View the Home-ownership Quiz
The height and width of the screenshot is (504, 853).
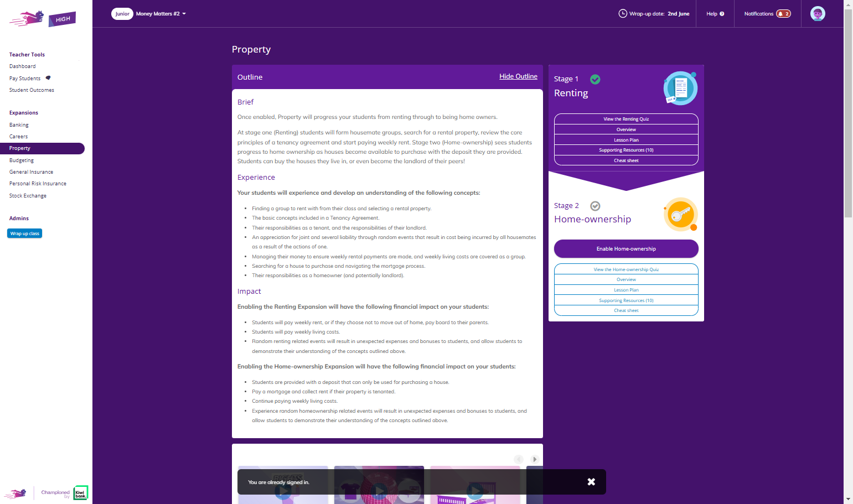coord(626,269)
